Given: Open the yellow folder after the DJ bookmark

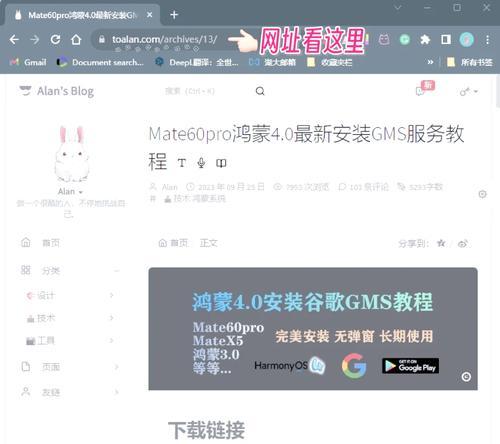Looking at the screenshot, I should (x=330, y=62).
